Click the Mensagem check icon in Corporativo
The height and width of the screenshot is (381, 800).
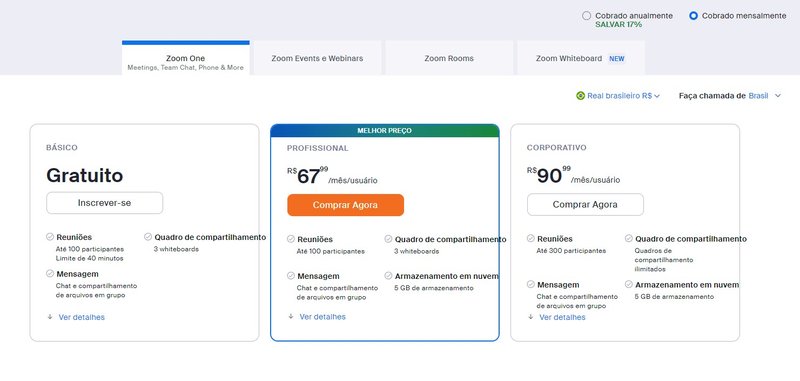point(531,284)
